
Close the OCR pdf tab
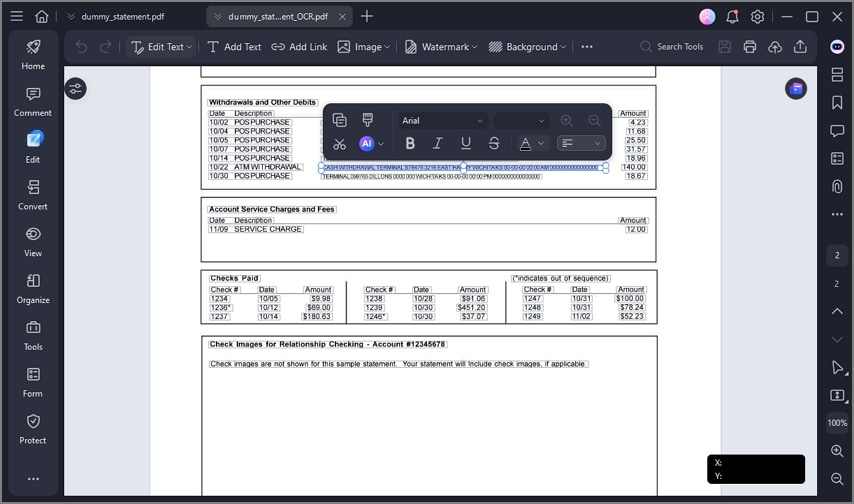342,17
